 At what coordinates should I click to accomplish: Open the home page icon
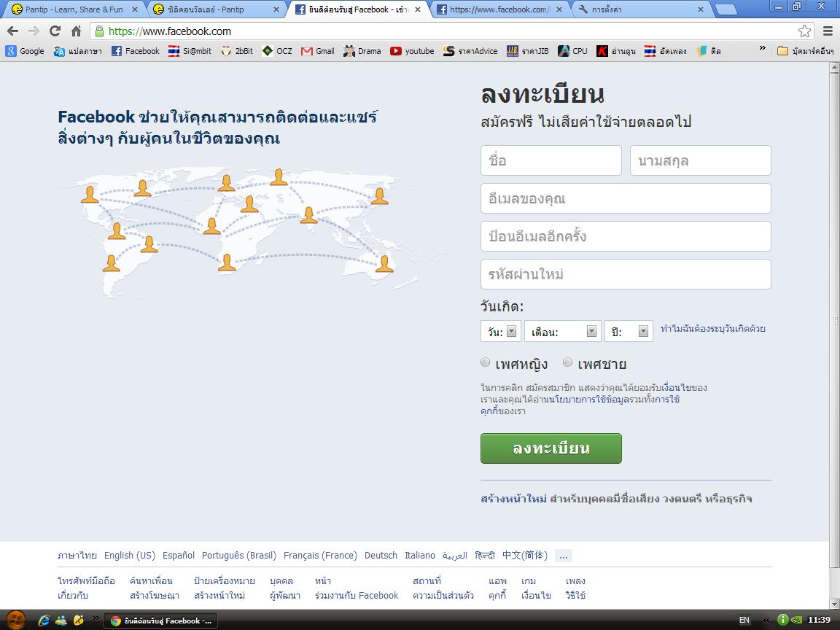pyautogui.click(x=76, y=31)
